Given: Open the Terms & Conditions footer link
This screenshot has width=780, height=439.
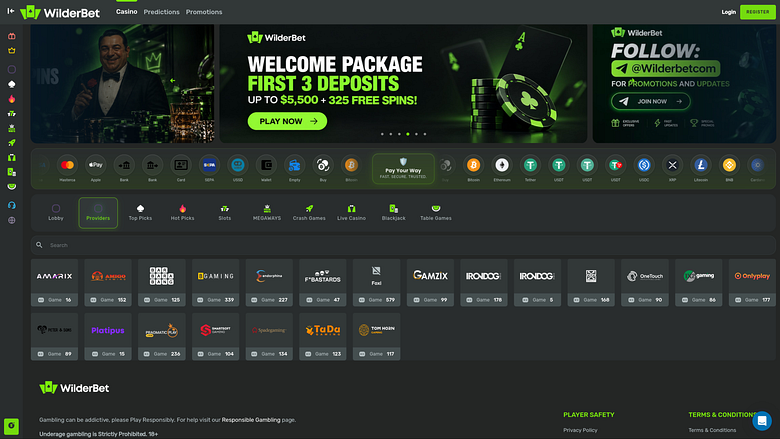Looking at the screenshot, I should tap(712, 430).
